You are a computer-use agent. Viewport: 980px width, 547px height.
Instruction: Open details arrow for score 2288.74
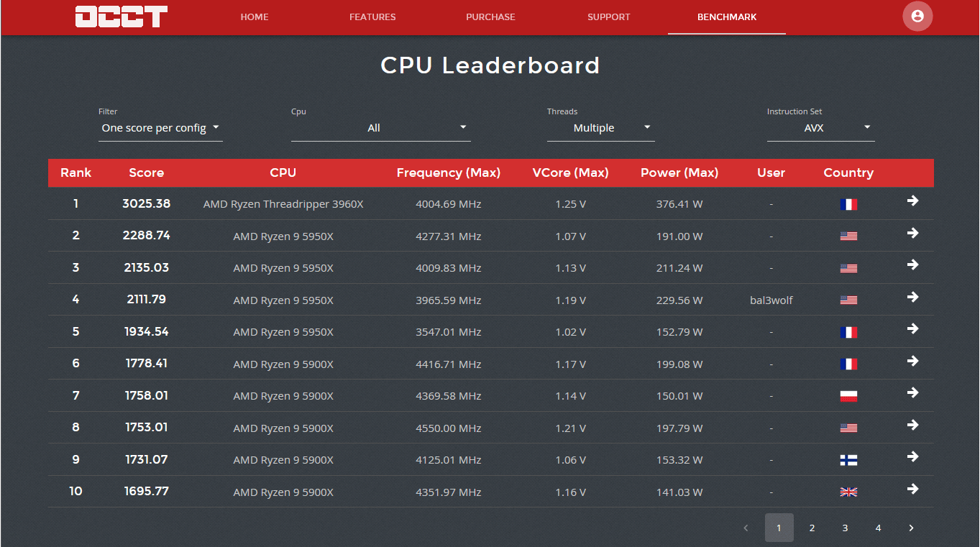click(912, 233)
